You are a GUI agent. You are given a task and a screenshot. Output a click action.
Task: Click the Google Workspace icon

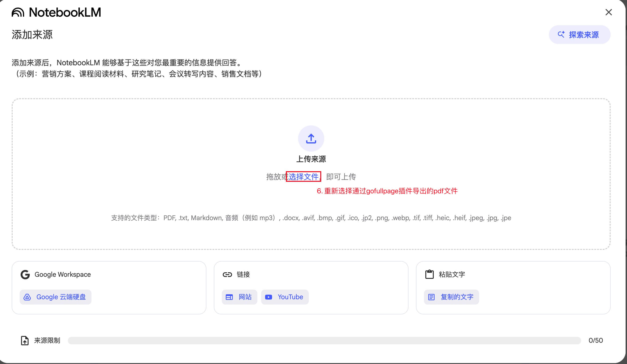(x=25, y=274)
